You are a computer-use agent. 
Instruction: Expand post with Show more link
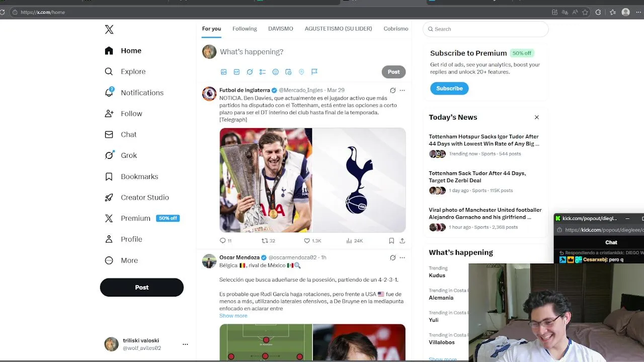tap(233, 316)
